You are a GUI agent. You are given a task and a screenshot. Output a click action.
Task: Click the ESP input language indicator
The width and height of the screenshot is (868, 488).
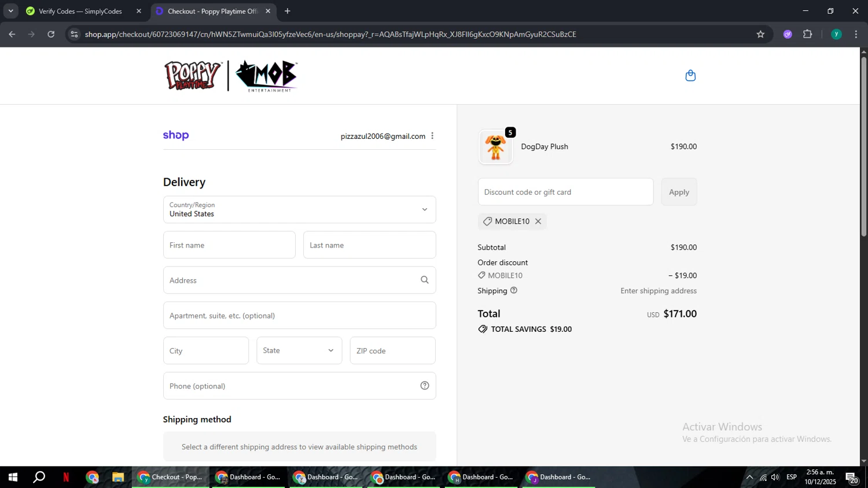[792, 477]
